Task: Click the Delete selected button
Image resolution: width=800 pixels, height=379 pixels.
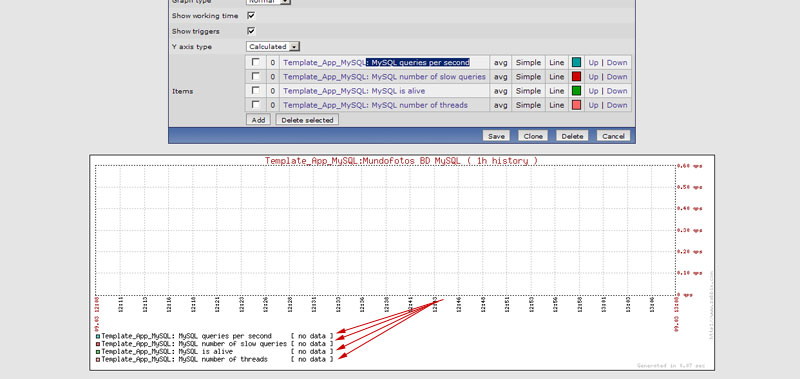Action: coord(307,120)
